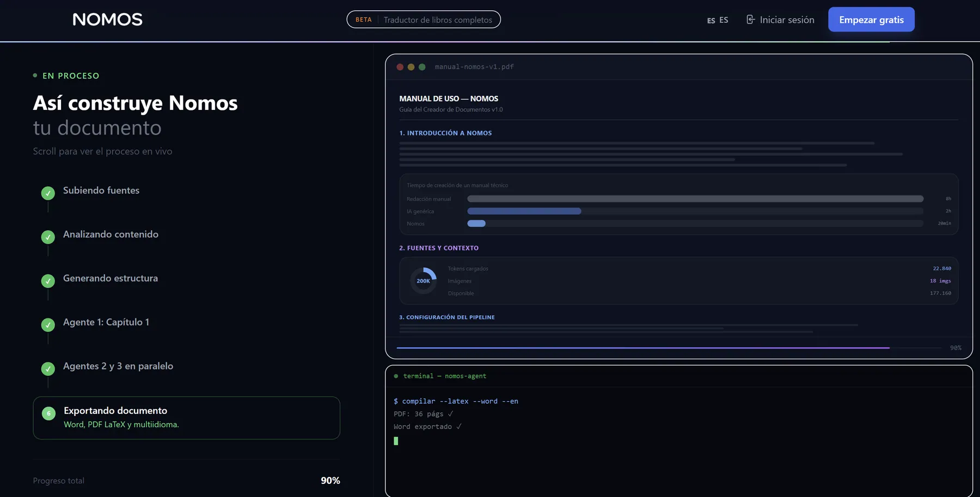The width and height of the screenshot is (980, 497).
Task: Click the Subiendo fuentes step label
Action: [x=101, y=191]
